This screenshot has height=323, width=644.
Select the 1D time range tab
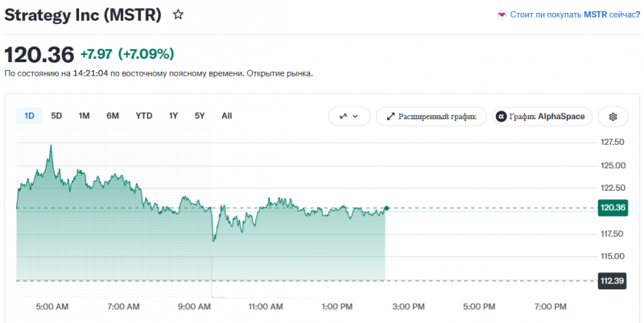(x=29, y=116)
